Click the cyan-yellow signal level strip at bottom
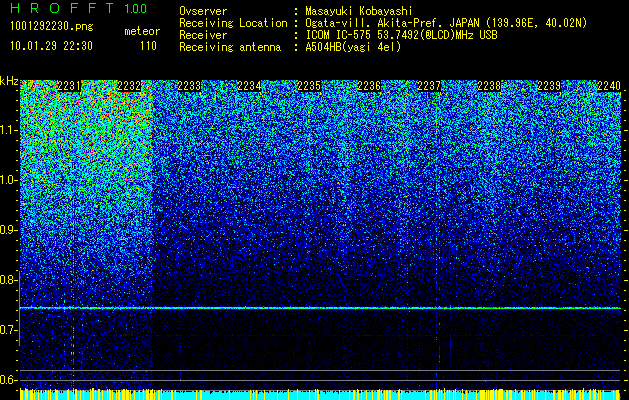Screen dimensions: 629x400 click(x=320, y=394)
